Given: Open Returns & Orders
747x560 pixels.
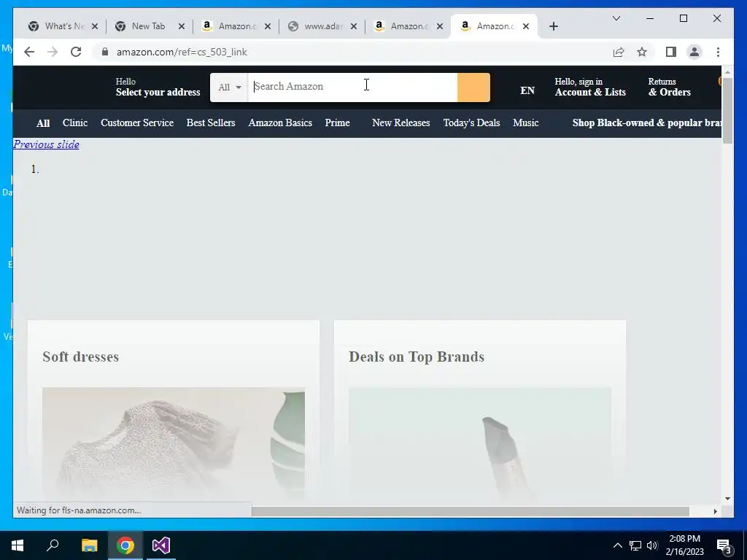Looking at the screenshot, I should (x=670, y=87).
